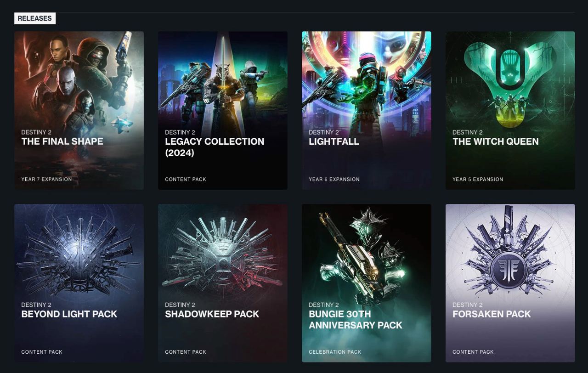The width and height of the screenshot is (588, 373).
Task: Select the Year 5 Expansion label
Action: [478, 179]
